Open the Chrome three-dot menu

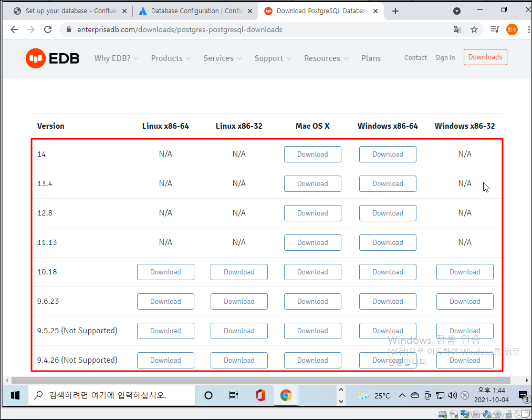click(529, 29)
